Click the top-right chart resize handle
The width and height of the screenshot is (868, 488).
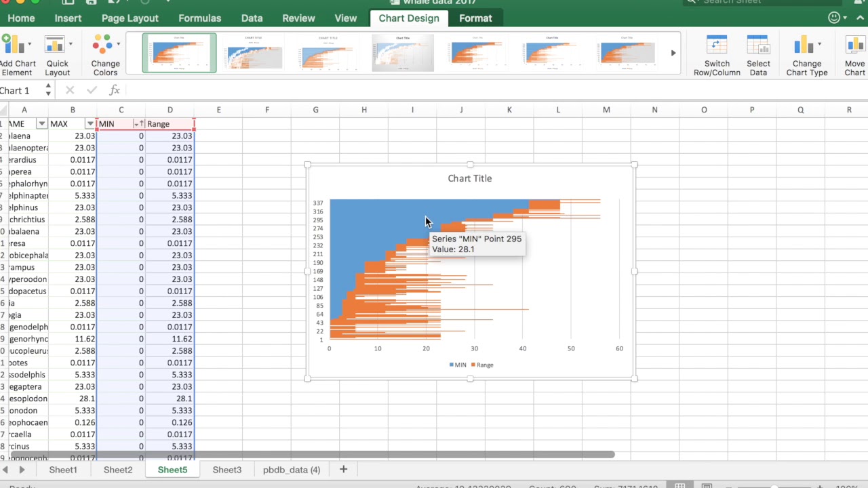tap(634, 165)
